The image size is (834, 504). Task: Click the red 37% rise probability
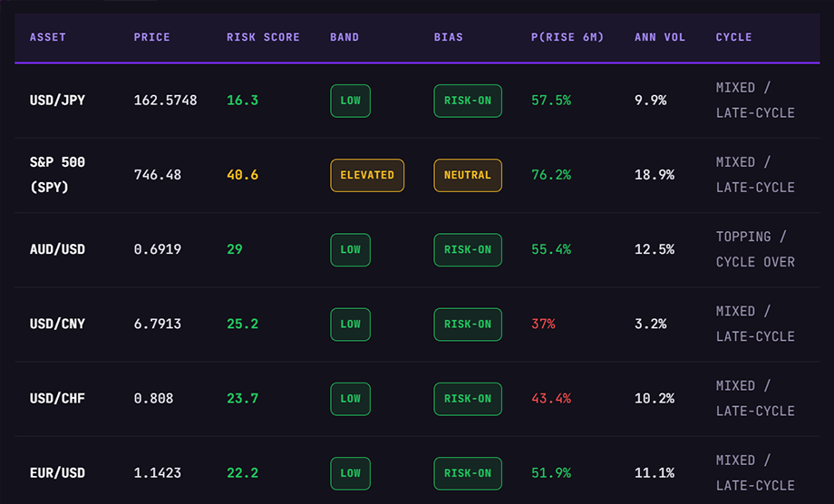coord(543,324)
